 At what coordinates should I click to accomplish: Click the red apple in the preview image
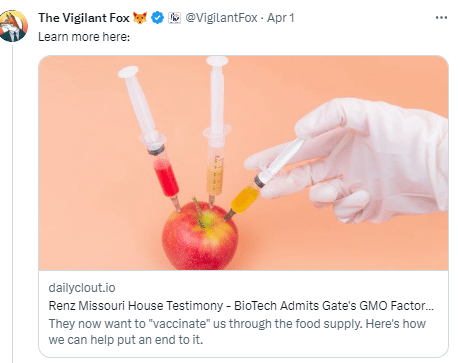click(200, 237)
